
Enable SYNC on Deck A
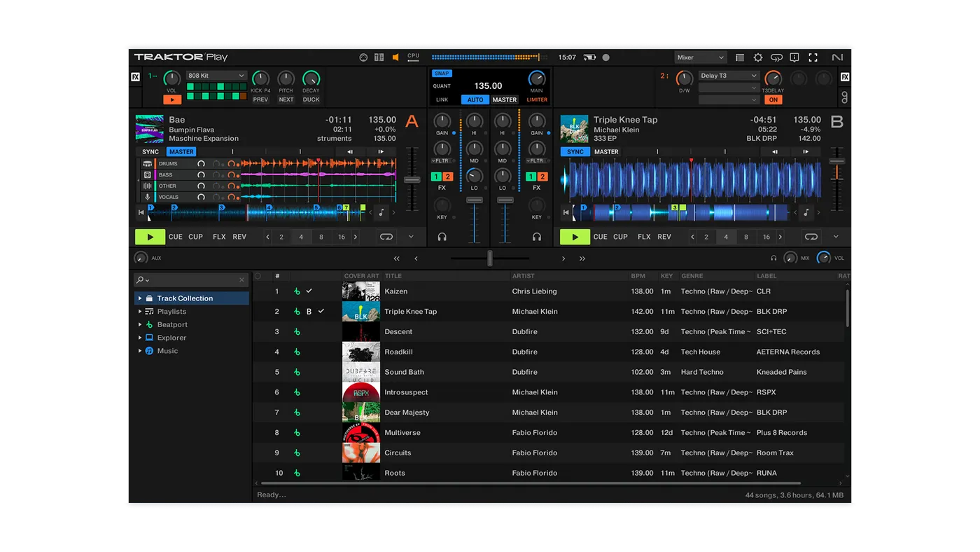(150, 152)
